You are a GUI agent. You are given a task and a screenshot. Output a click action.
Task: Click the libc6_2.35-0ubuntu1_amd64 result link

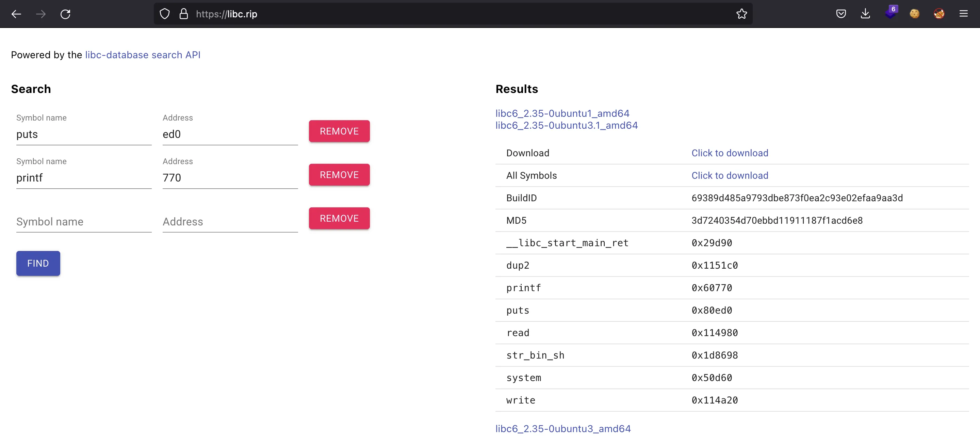tap(562, 113)
